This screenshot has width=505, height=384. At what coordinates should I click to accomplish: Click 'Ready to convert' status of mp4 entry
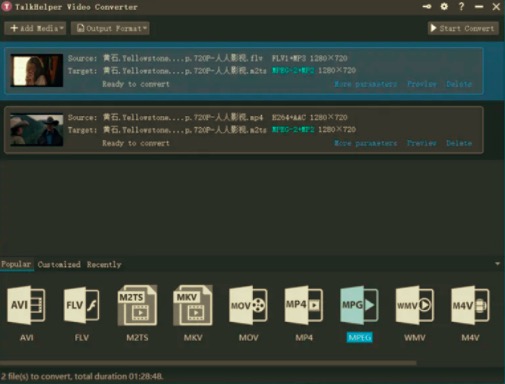pyautogui.click(x=136, y=143)
